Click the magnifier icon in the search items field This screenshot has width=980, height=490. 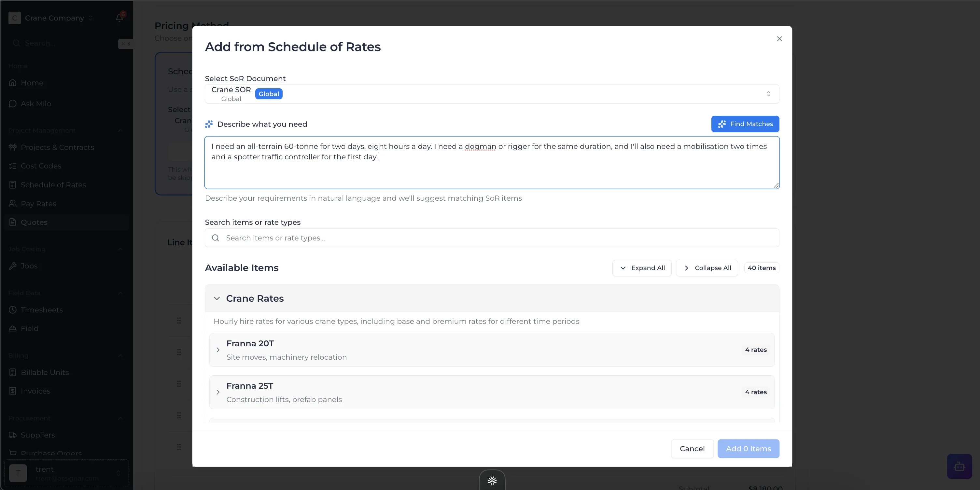click(215, 238)
